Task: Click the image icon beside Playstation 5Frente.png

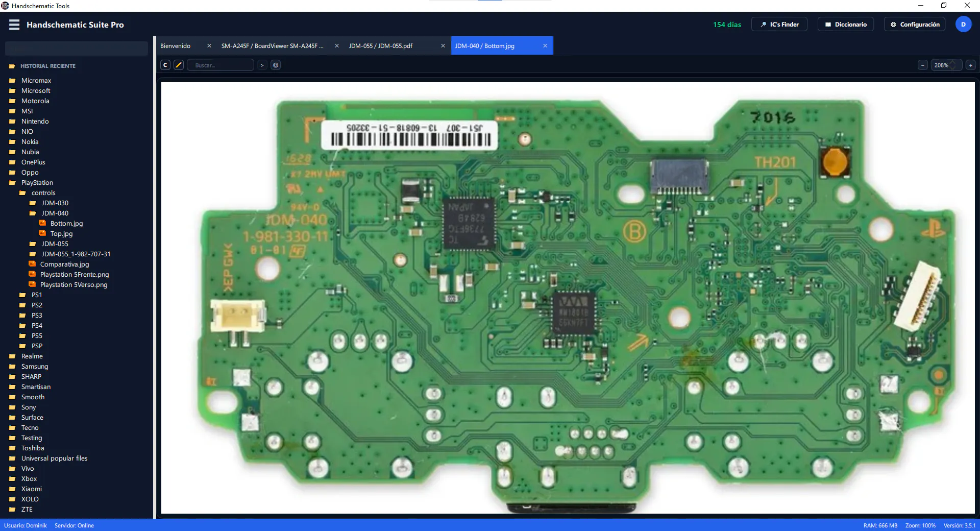Action: [x=32, y=274]
